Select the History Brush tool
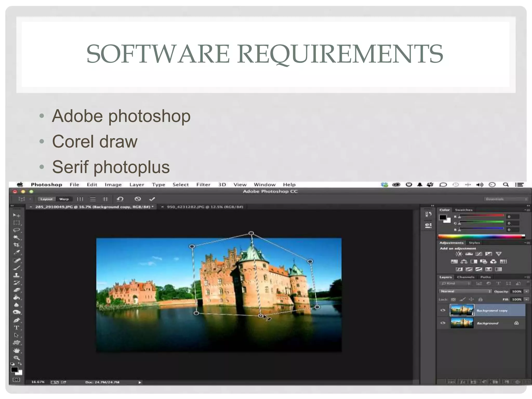This screenshot has height=399, width=532. coord(16,283)
